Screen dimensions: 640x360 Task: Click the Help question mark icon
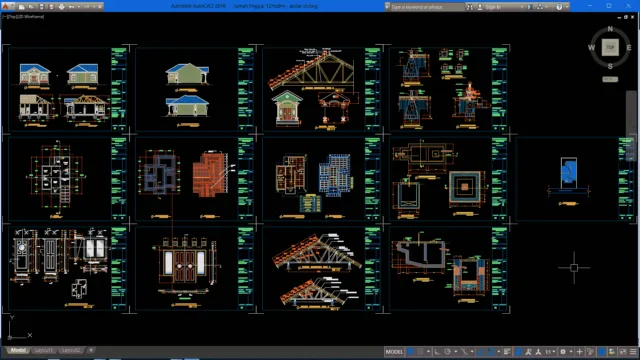coord(559,7)
